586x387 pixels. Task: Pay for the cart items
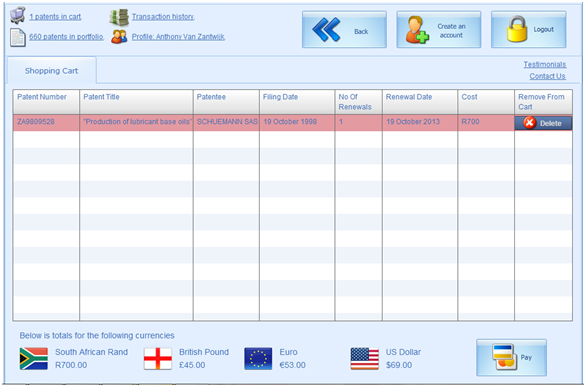pyautogui.click(x=511, y=357)
